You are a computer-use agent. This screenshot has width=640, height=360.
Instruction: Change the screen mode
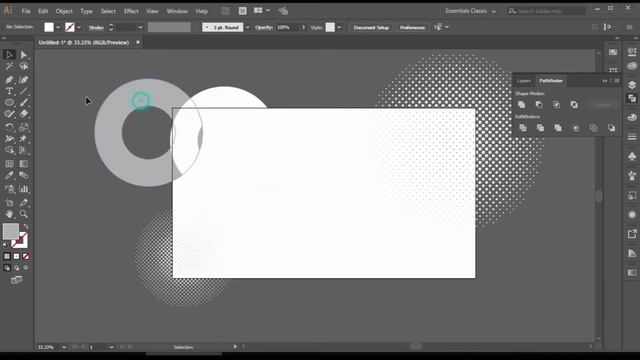pos(16,280)
